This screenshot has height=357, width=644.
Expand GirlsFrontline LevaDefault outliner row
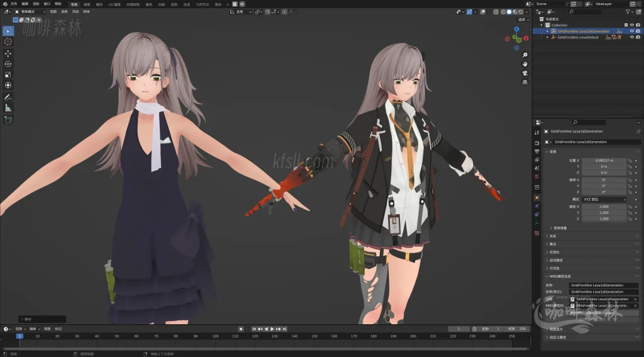548,37
